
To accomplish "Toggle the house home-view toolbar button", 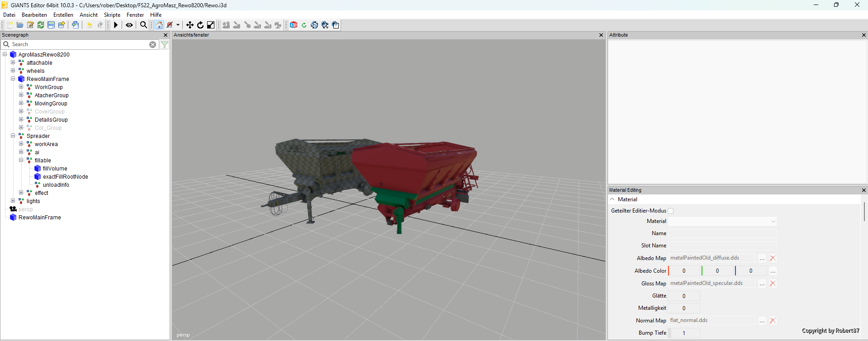I will tap(159, 25).
